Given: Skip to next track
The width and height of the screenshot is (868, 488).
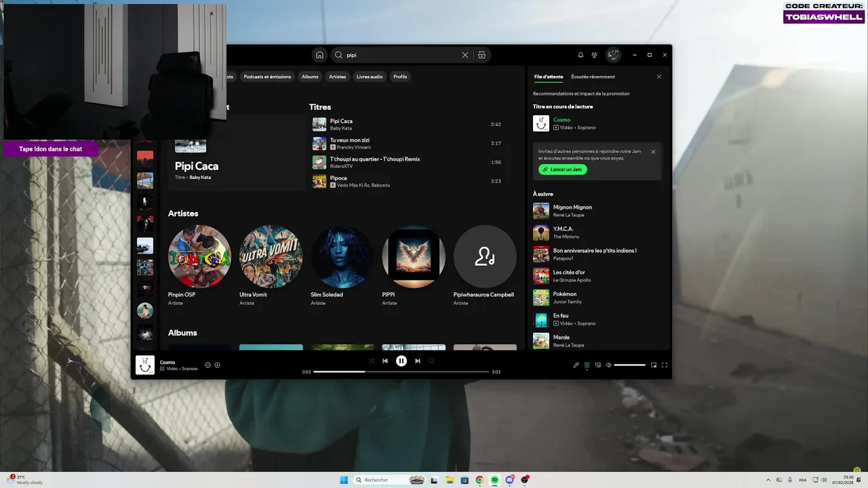Looking at the screenshot, I should (x=418, y=361).
